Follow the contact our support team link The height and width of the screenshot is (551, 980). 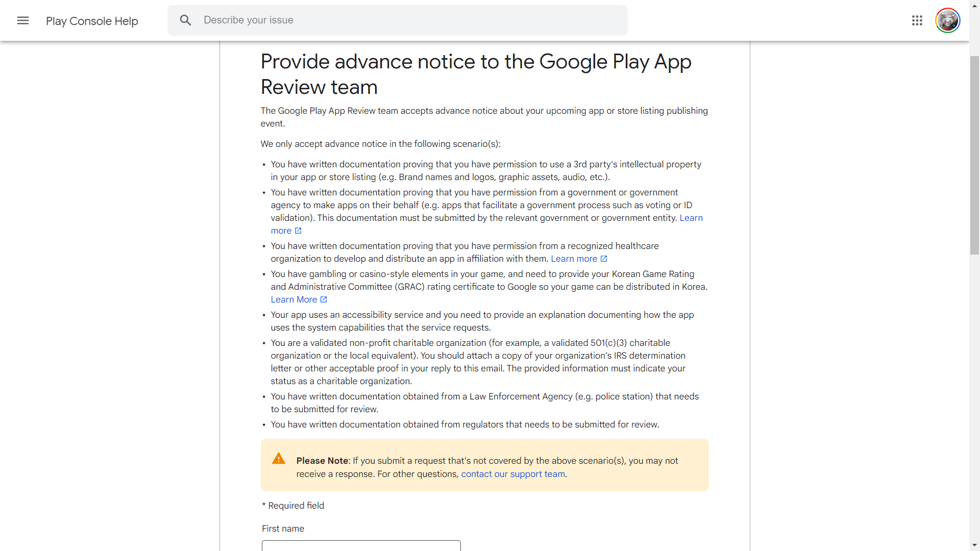[x=513, y=474]
